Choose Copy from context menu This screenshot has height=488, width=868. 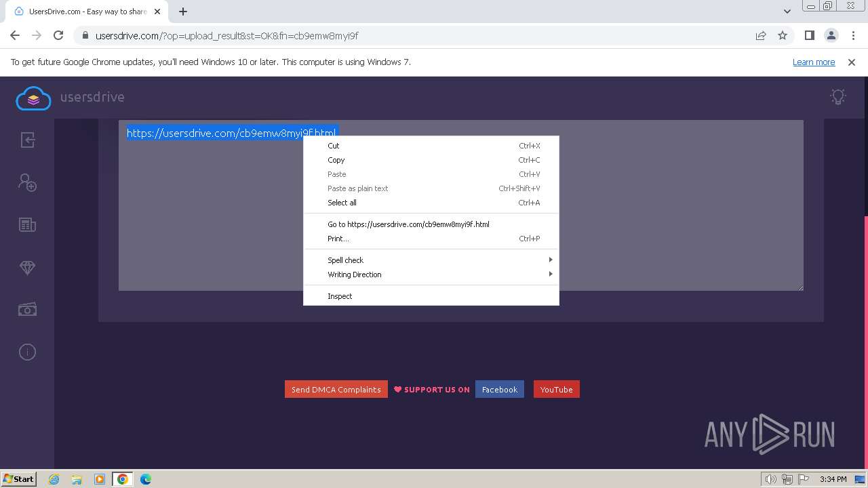tap(431, 160)
